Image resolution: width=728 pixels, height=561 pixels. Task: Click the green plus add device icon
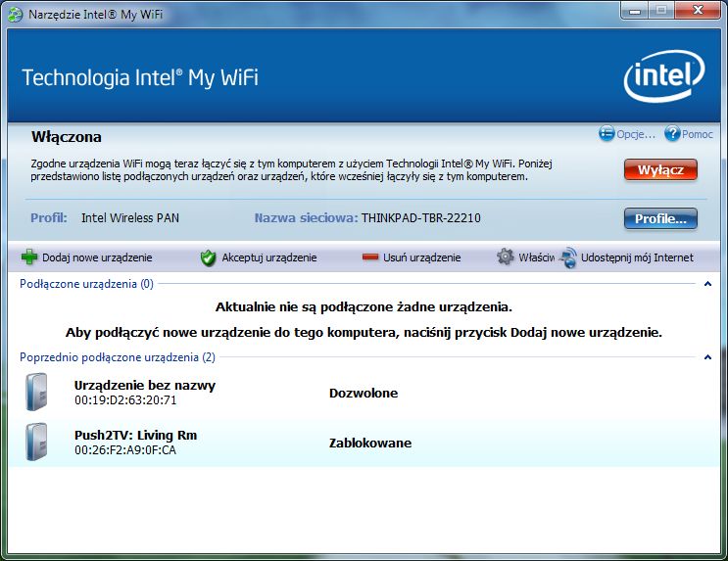(29, 257)
